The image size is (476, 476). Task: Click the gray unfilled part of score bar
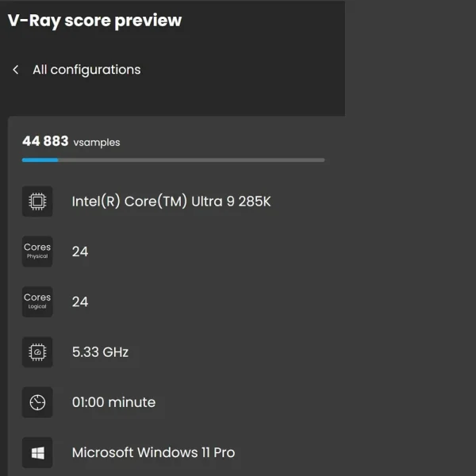click(x=190, y=159)
